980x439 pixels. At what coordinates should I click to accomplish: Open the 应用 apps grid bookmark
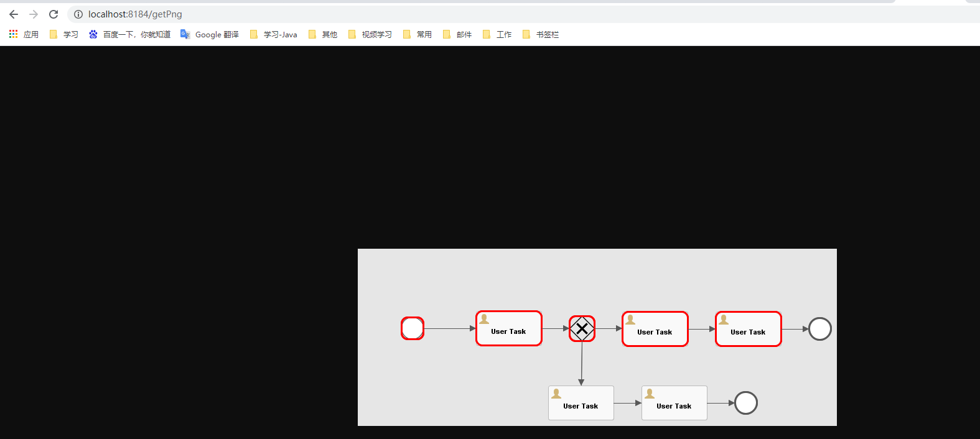24,34
